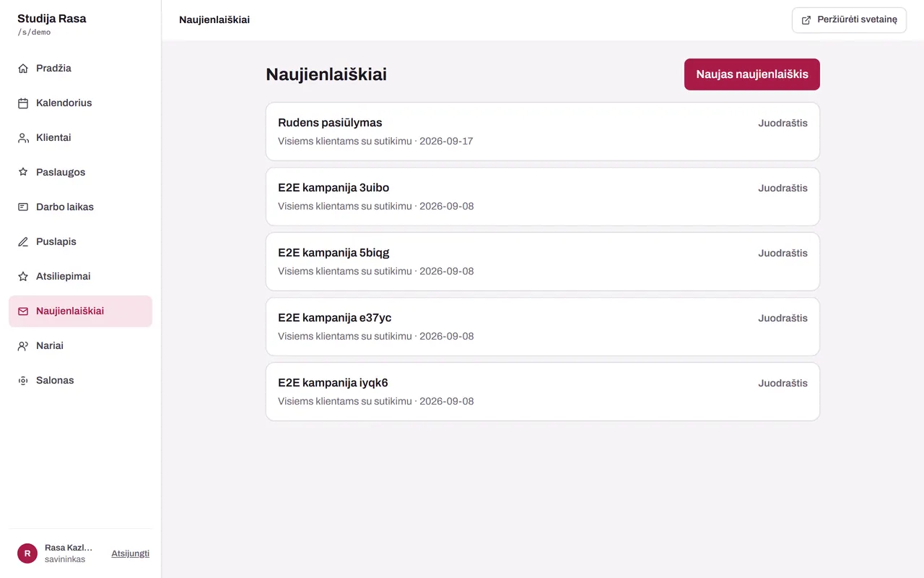Screen dimensions: 924x578
Task: Open the E2E kampanija e37yc entry
Action: [543, 327]
